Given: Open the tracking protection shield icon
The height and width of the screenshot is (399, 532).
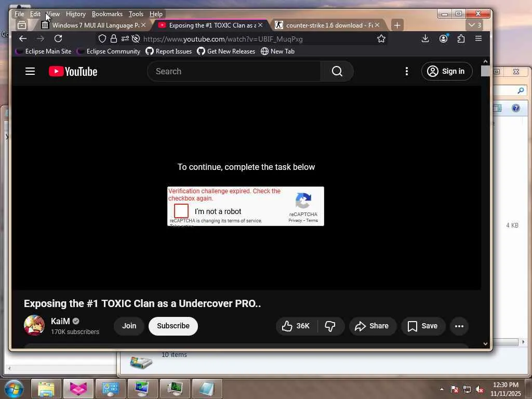Looking at the screenshot, I should pyautogui.click(x=102, y=38).
